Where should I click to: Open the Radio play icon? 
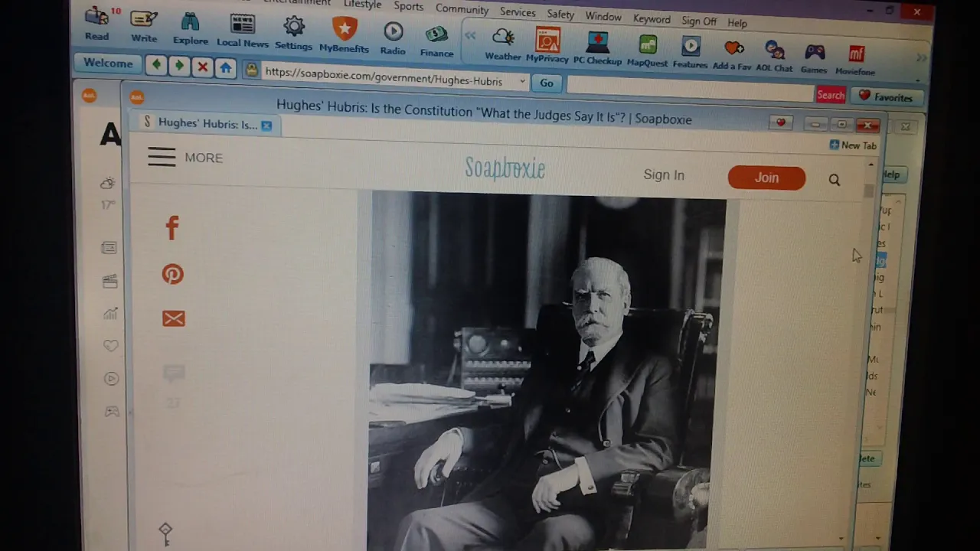pyautogui.click(x=393, y=37)
